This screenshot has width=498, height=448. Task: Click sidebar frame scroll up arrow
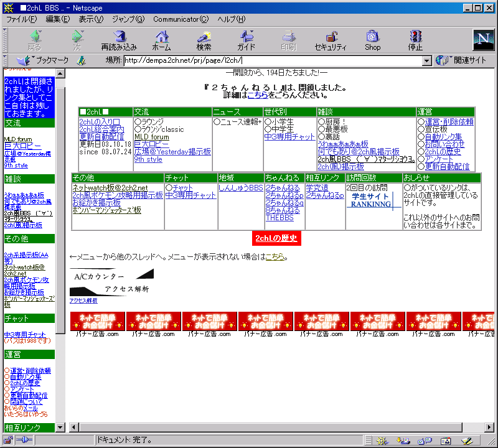[60, 73]
